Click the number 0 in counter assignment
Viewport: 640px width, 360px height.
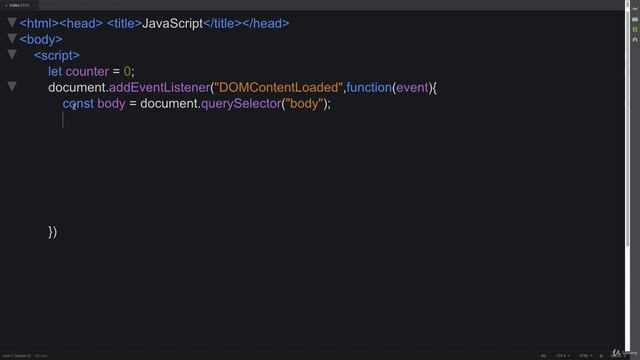point(127,71)
